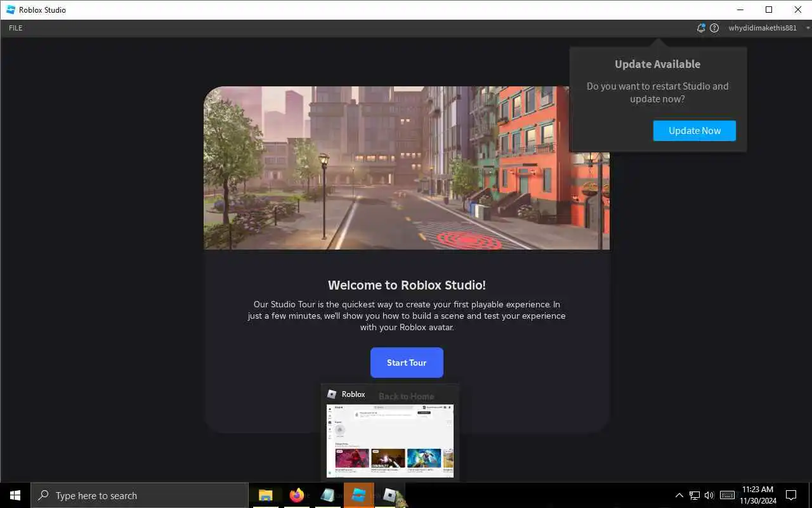Open the notifications bell icon
Viewport: 812px width, 508px height.
click(701, 28)
